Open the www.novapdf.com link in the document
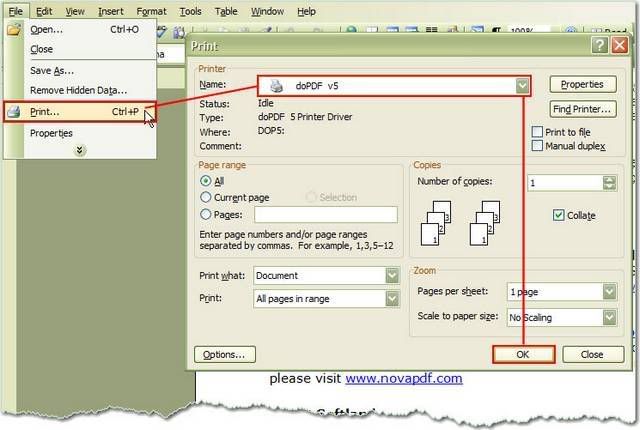 click(404, 378)
